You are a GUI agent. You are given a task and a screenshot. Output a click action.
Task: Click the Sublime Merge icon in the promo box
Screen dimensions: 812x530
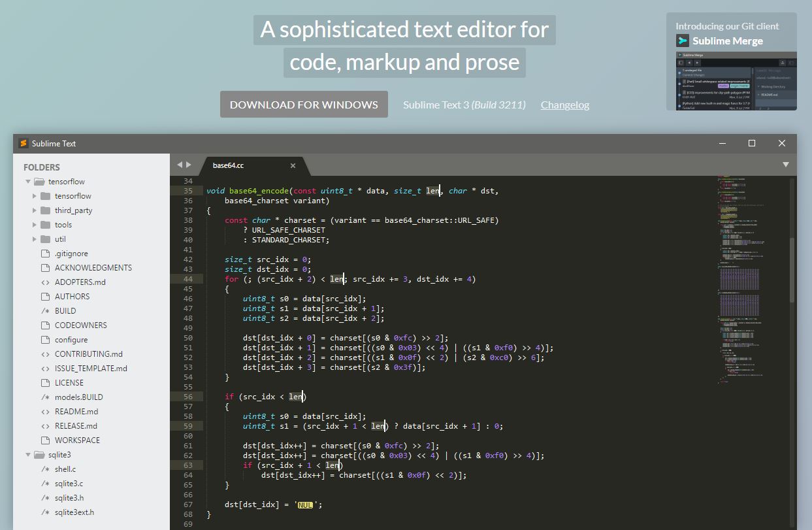[x=681, y=41]
